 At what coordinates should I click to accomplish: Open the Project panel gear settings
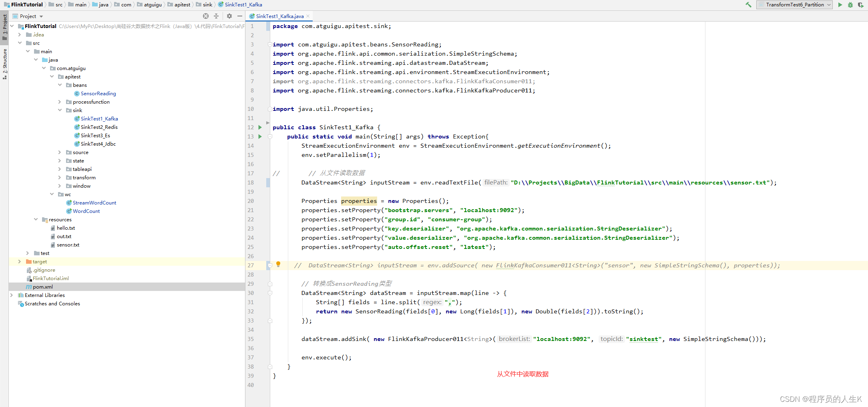coord(229,16)
